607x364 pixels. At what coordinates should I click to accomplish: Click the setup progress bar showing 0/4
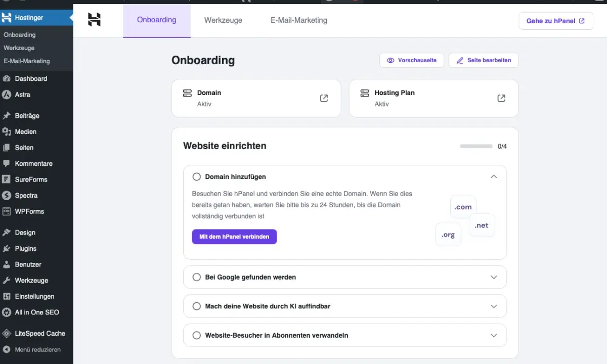(476, 146)
